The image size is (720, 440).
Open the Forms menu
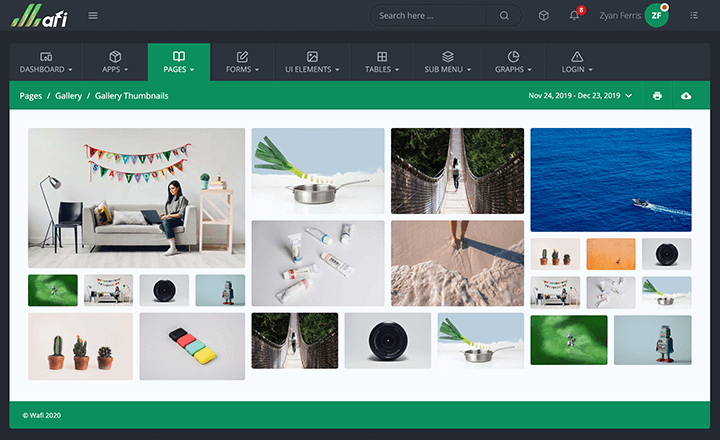pos(242,62)
